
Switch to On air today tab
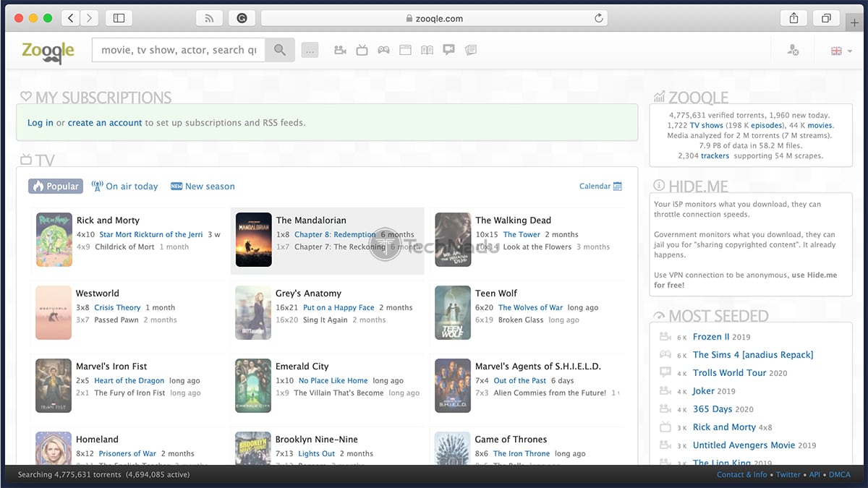point(124,187)
